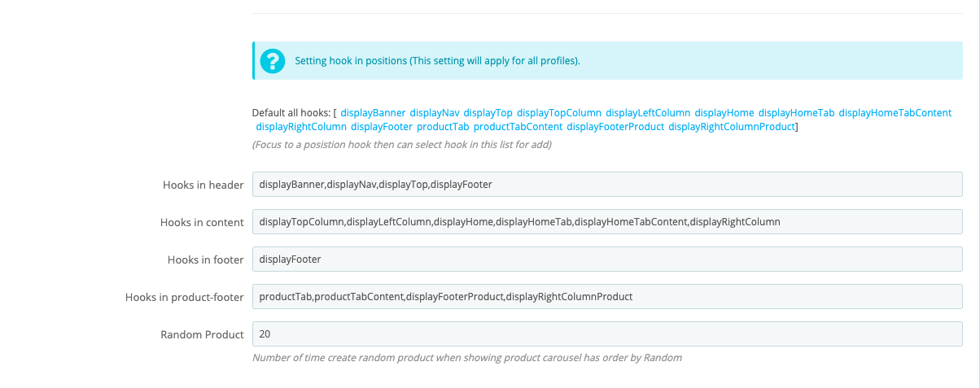Click the displayRightColumn hook link
Viewport: 980px width, 388px height.
tap(301, 127)
